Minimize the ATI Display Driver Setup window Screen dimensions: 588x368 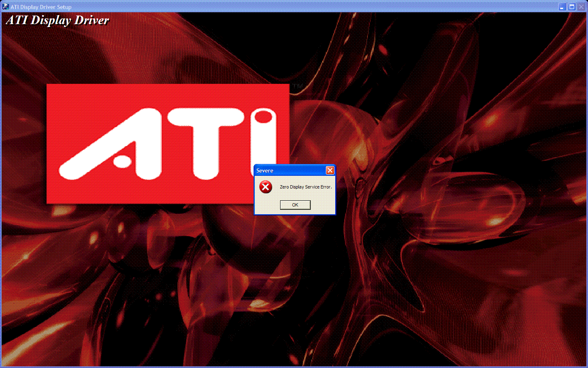click(562, 7)
